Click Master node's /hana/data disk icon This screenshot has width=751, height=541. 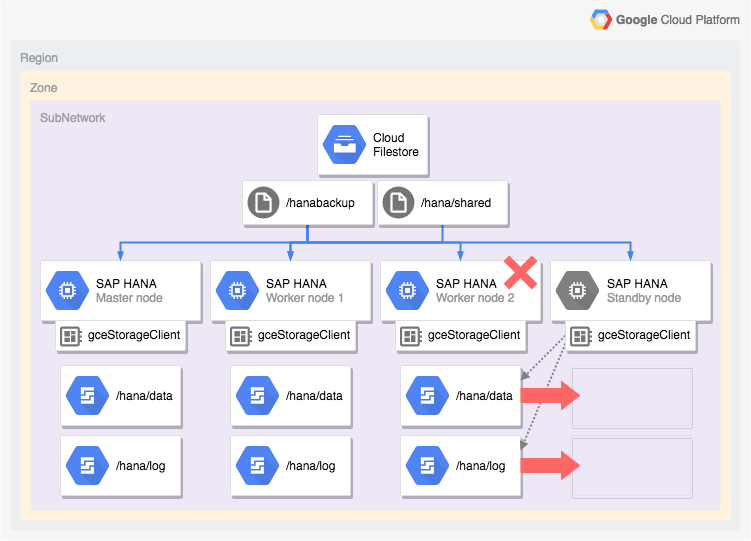tap(86, 396)
